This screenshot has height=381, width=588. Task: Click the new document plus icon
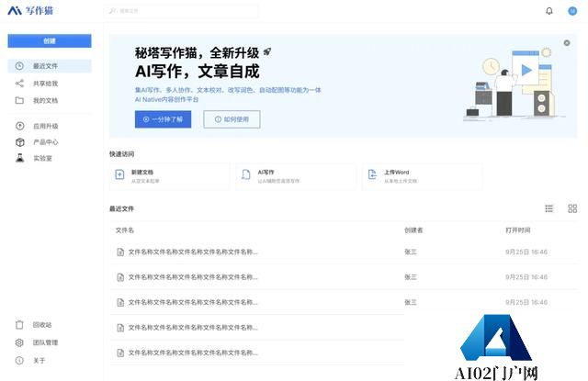(119, 174)
